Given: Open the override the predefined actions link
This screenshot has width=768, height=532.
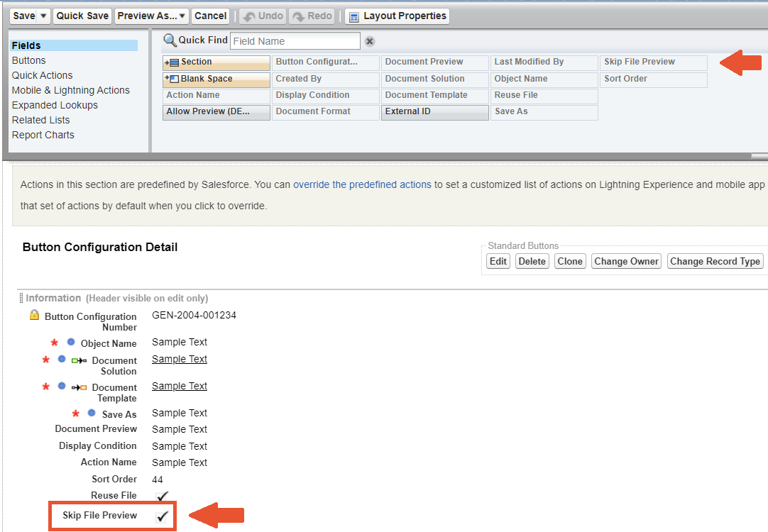Looking at the screenshot, I should pos(362,184).
